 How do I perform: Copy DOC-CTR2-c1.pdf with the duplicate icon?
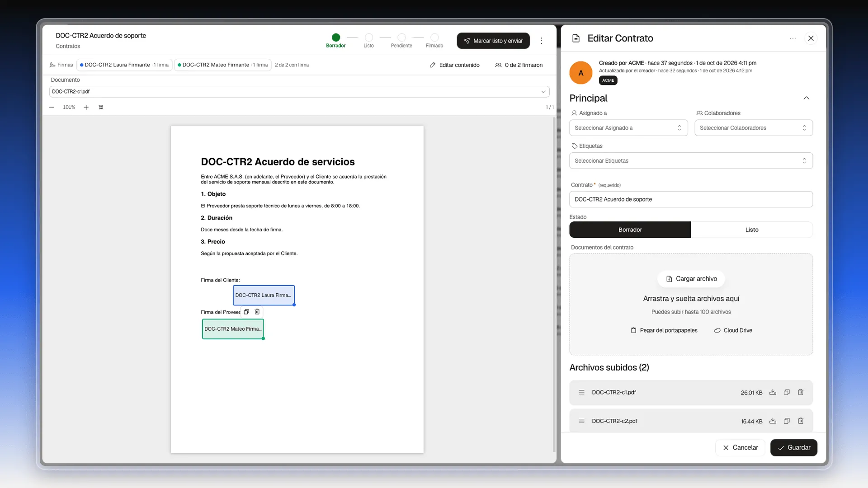click(787, 392)
